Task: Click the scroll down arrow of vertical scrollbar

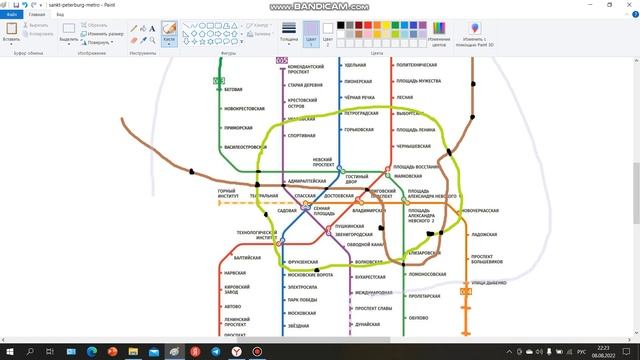Action: (636, 333)
